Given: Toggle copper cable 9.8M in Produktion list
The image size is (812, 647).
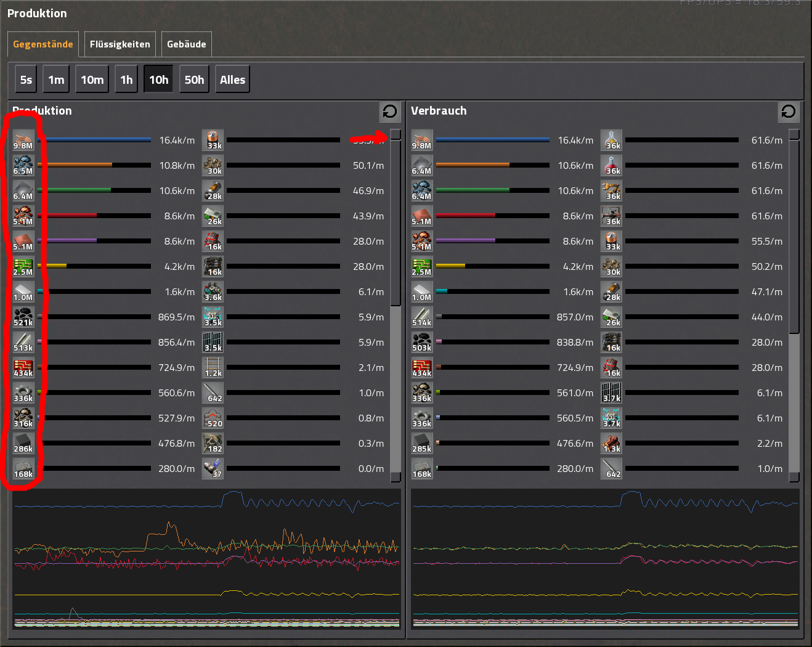Looking at the screenshot, I should [x=23, y=140].
